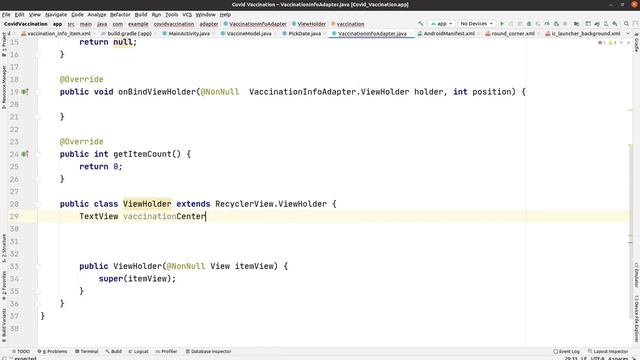The height and width of the screenshot is (360, 640).
Task: Open the Project Structure icon in toolbar
Action: [576, 24]
